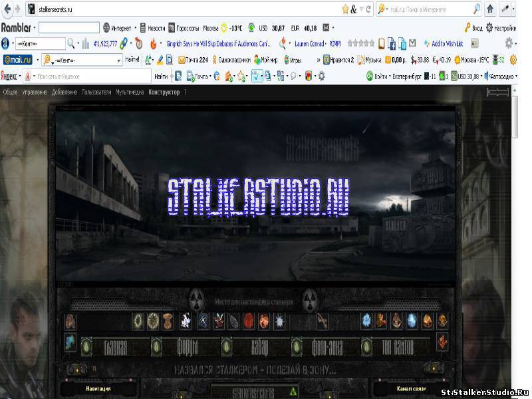The height and width of the screenshot is (399, 532).
Task: Expand the mail.ru search field dropdown arrow
Action: tap(119, 61)
